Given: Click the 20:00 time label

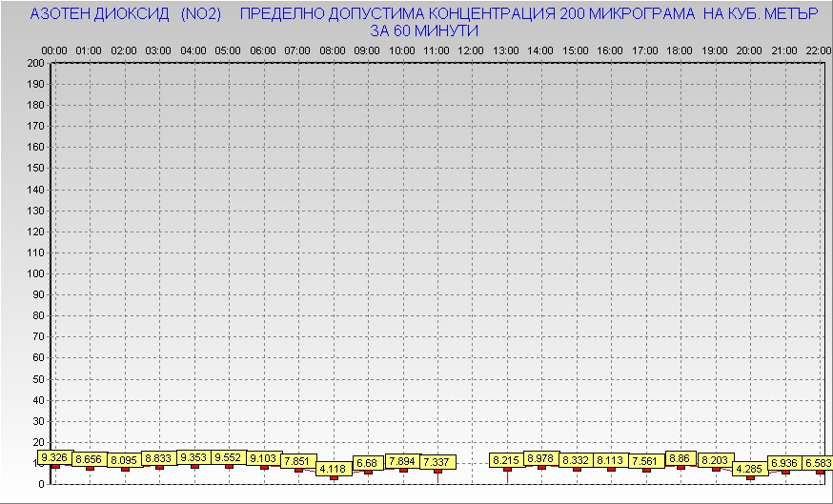Looking at the screenshot, I should pyautogui.click(x=749, y=51).
